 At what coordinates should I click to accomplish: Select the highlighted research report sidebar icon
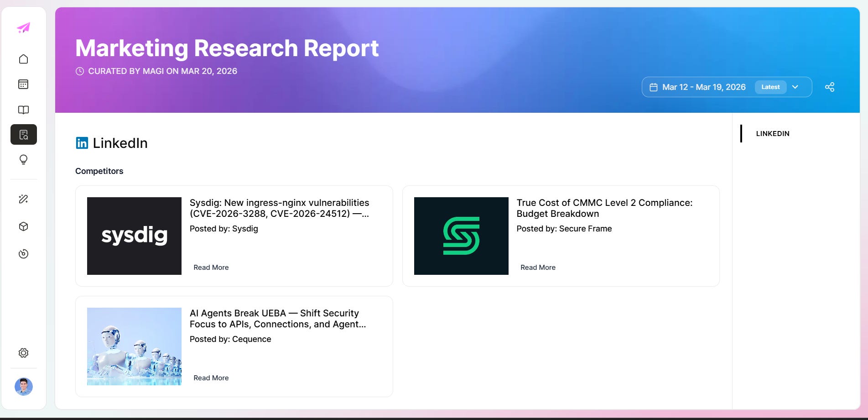tap(24, 135)
